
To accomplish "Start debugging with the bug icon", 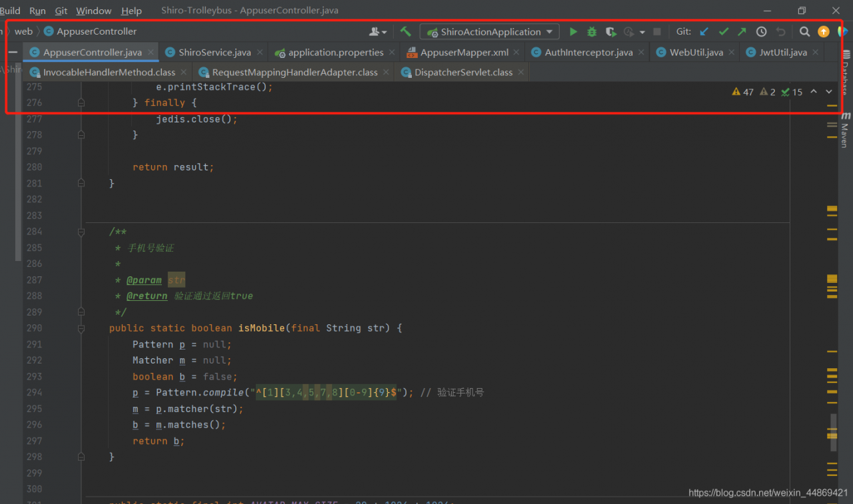I will (592, 32).
